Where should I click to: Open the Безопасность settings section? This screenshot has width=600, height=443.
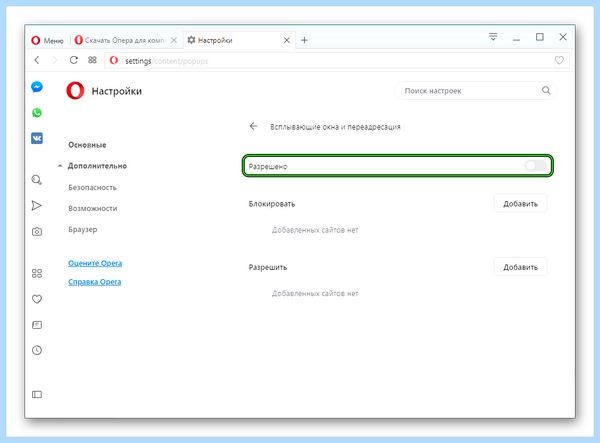pos(92,187)
